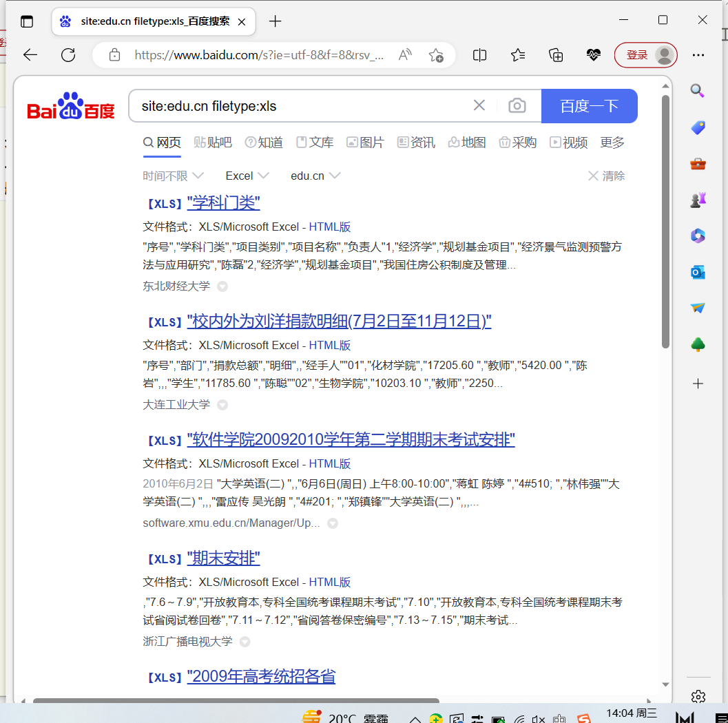The width and height of the screenshot is (728, 723).
Task: Click the horizontal page scrollbar thumb
Action: coord(236,700)
